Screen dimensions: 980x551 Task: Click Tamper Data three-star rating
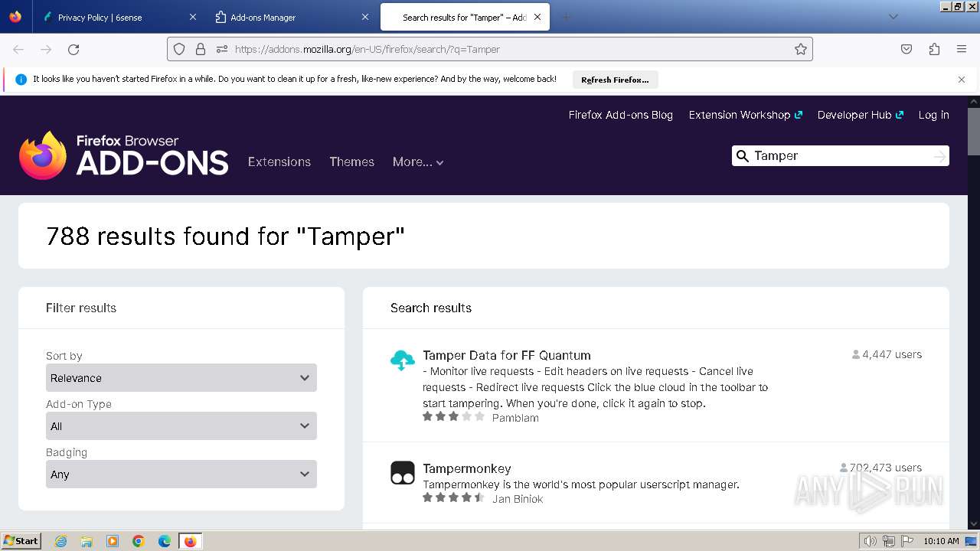tap(453, 417)
